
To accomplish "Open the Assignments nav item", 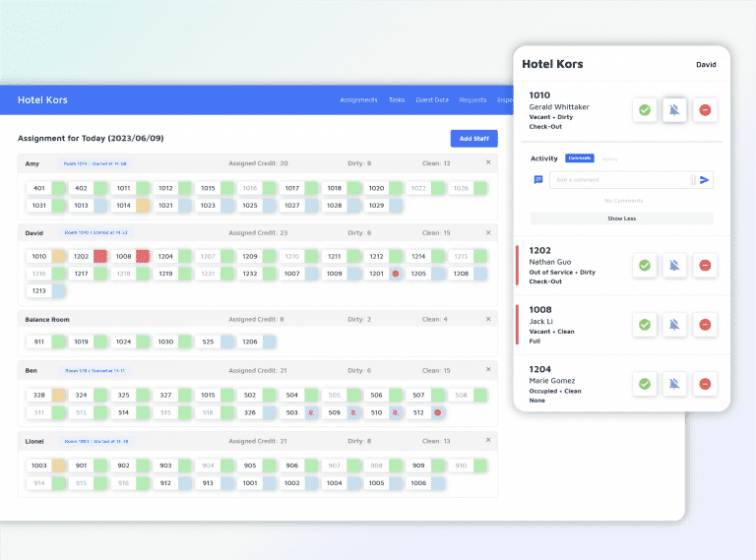I will click(x=358, y=100).
